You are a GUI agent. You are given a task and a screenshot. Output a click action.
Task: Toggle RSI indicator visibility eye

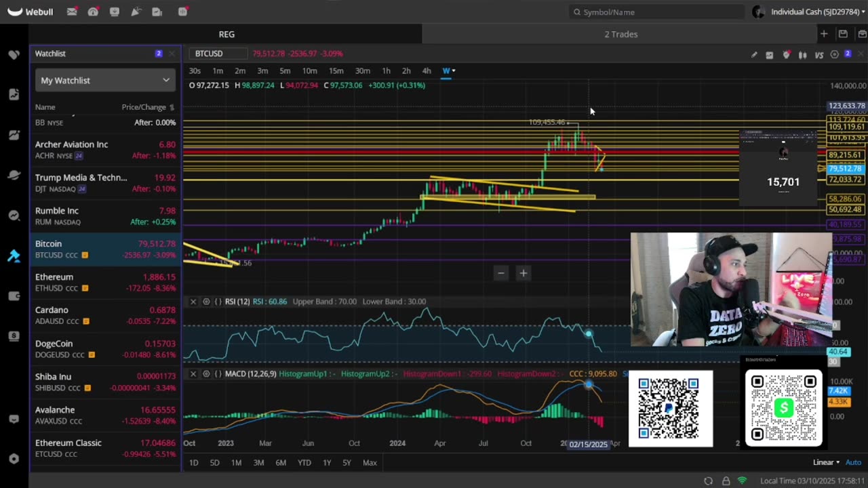tap(206, 302)
